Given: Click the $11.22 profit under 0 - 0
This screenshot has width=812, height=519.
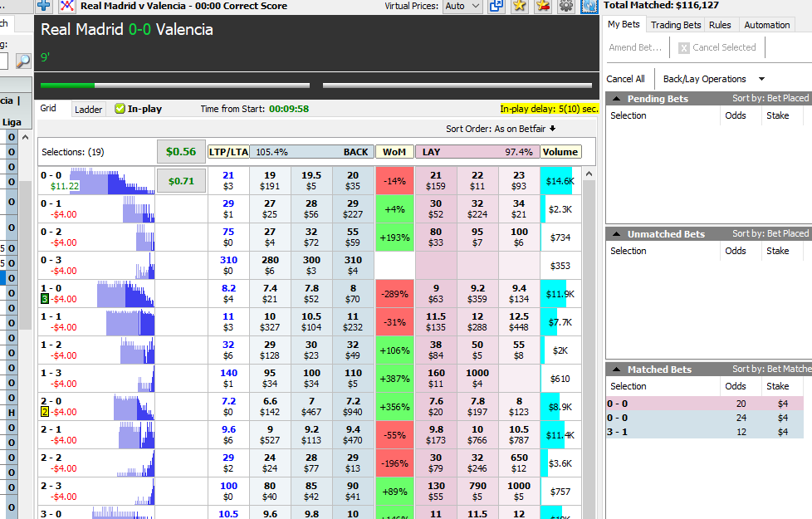Looking at the screenshot, I should (65, 186).
